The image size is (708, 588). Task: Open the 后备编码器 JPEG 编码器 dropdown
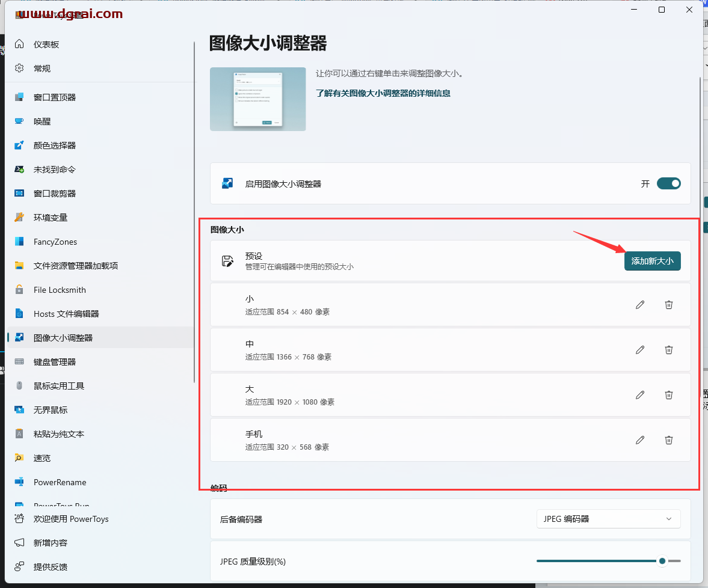pyautogui.click(x=608, y=519)
